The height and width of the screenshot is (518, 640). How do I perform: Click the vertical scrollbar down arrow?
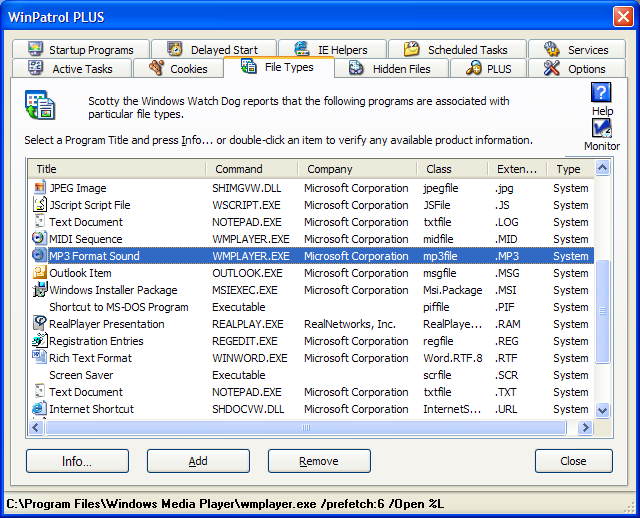pyautogui.click(x=602, y=410)
